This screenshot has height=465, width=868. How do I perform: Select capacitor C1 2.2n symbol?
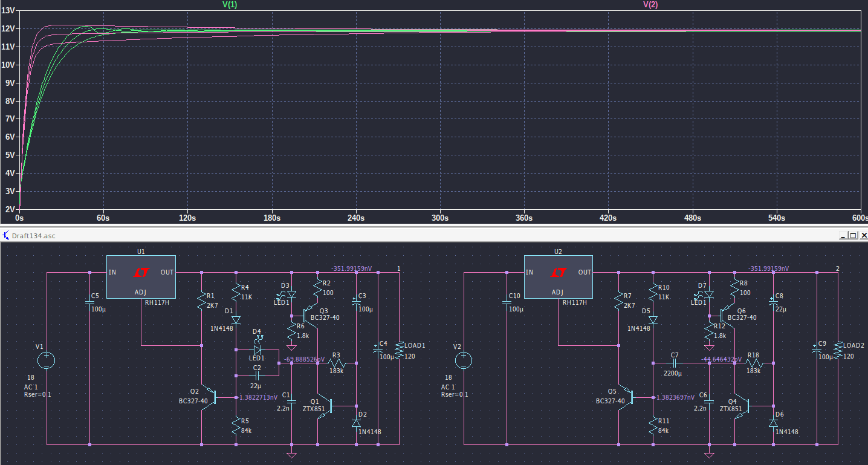(x=291, y=400)
